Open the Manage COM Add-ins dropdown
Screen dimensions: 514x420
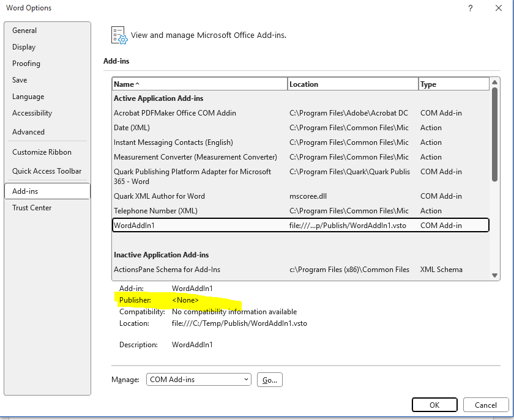pyautogui.click(x=199, y=380)
